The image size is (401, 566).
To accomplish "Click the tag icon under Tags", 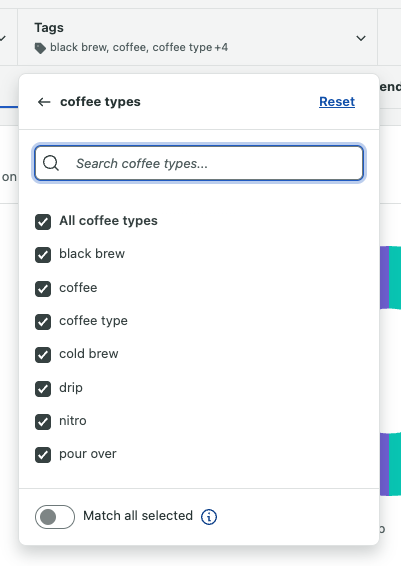I will pos(40,48).
